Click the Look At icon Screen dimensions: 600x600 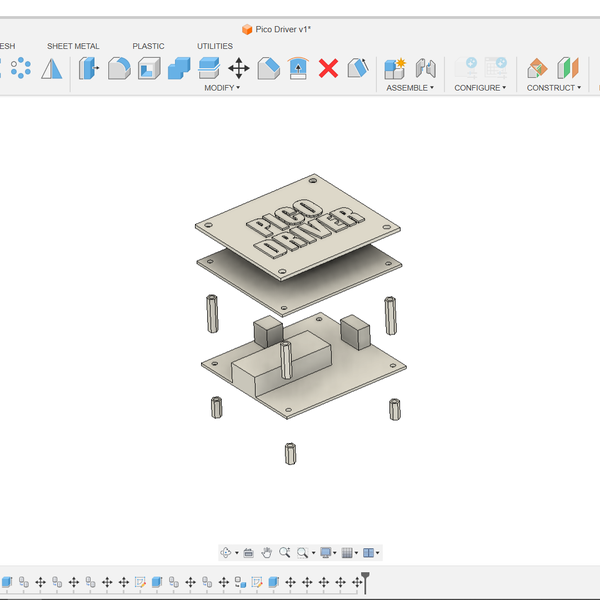pos(248,552)
